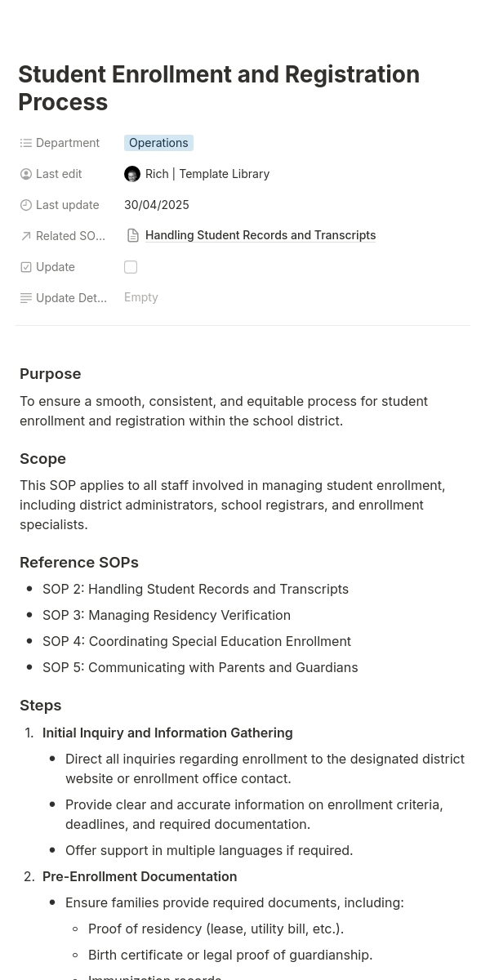Click the Purpose heading
The image size is (490, 980).
pyautogui.click(x=51, y=374)
